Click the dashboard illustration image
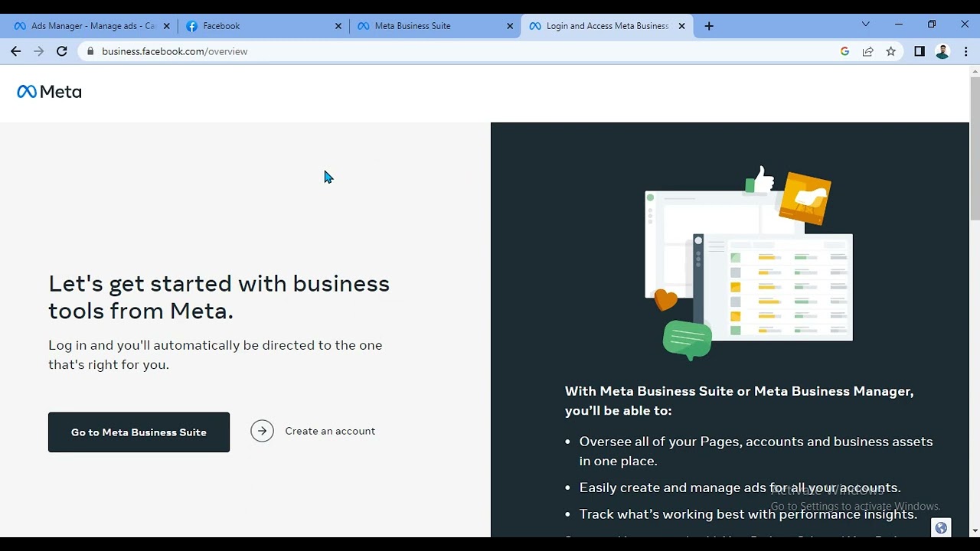Viewport: 980px width, 551px height. point(749,263)
